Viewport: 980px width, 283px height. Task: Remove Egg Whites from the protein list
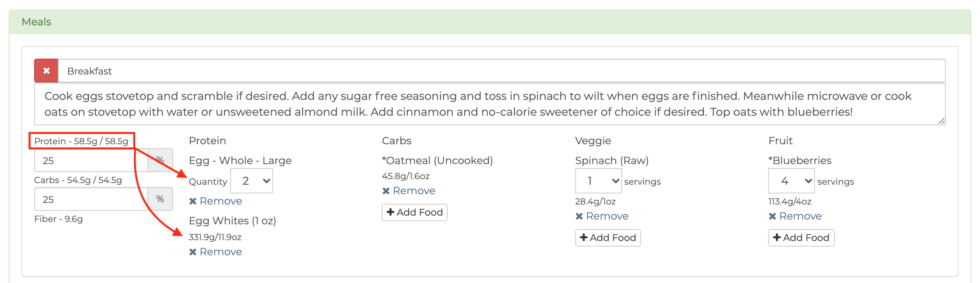point(215,252)
